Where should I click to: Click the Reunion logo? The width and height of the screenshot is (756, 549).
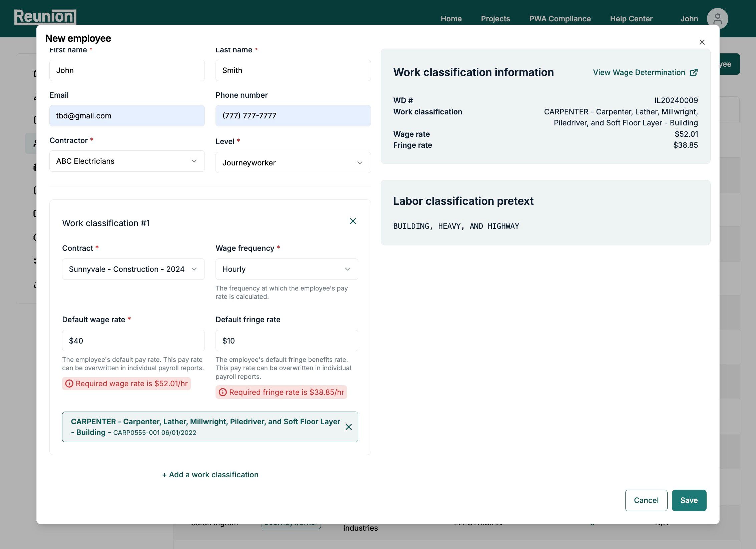click(x=45, y=17)
